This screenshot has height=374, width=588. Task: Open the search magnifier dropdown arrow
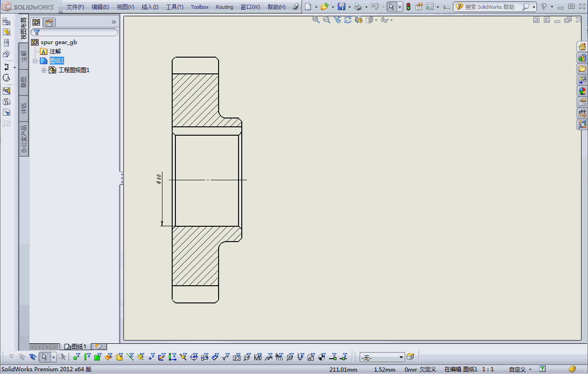click(x=534, y=7)
